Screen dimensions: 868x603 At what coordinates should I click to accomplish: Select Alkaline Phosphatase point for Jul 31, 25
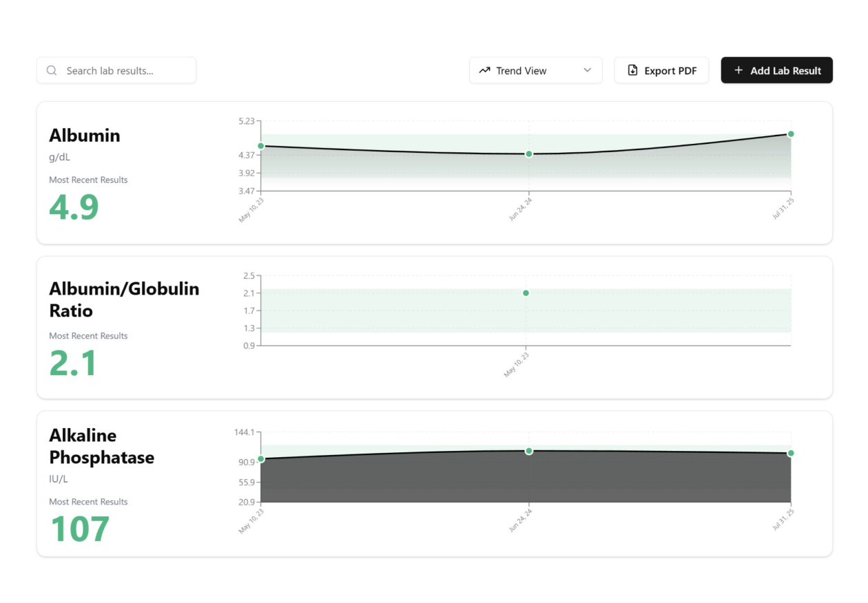[791, 453]
